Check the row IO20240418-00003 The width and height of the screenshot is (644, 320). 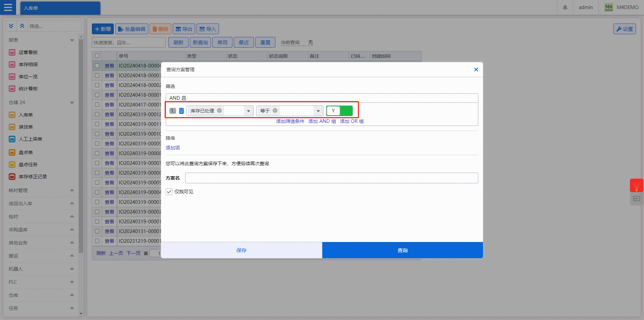pyautogui.click(x=97, y=76)
